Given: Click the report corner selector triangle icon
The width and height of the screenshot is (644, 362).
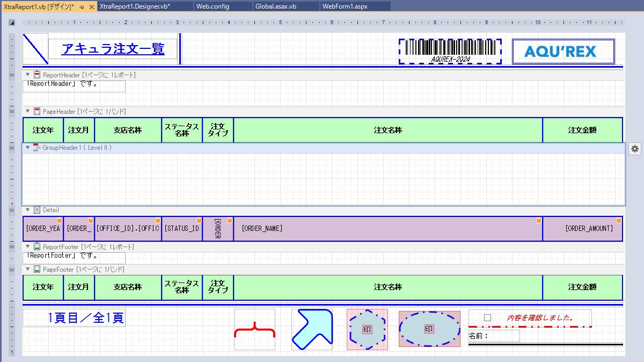Looking at the screenshot, I should pos(11,23).
